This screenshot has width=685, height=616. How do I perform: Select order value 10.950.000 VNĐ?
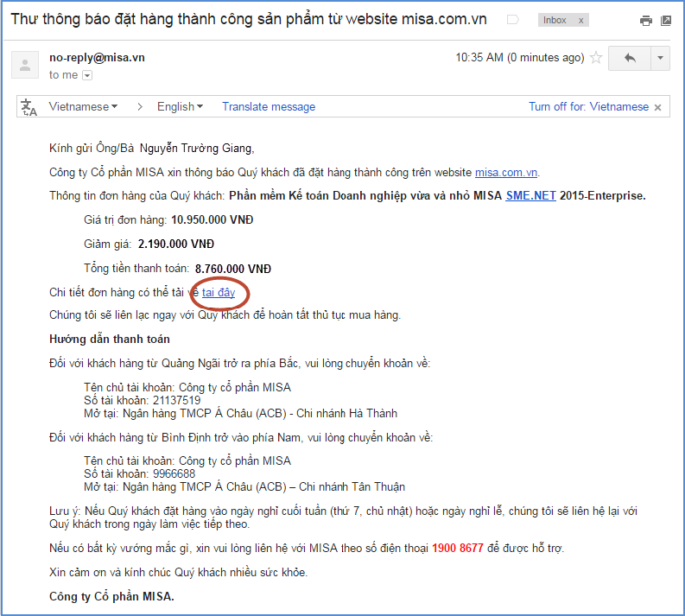(x=212, y=219)
